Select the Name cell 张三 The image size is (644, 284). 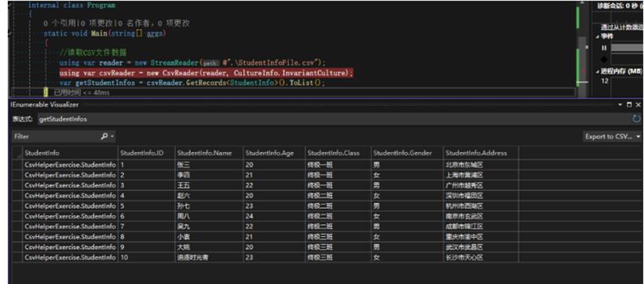click(209, 165)
